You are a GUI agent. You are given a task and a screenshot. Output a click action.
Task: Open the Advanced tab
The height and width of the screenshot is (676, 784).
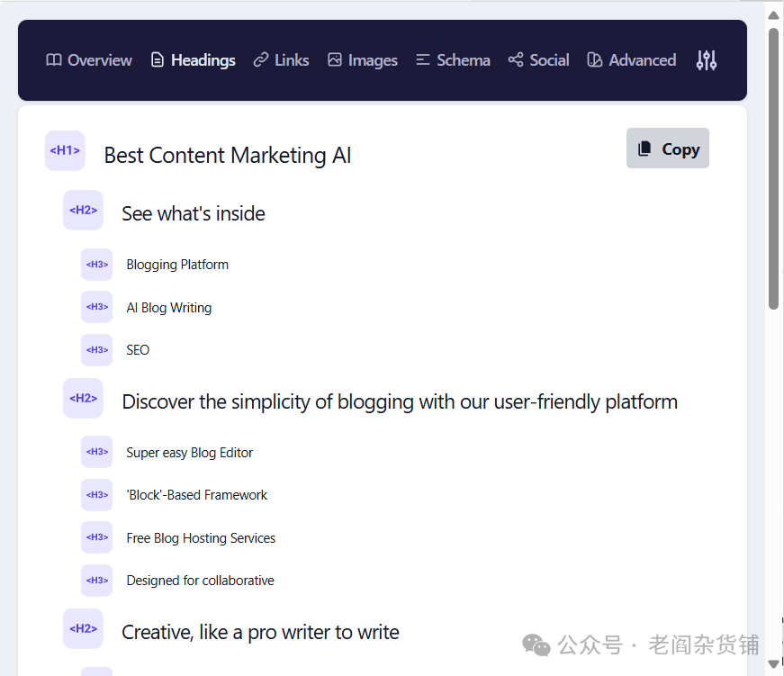tap(631, 60)
